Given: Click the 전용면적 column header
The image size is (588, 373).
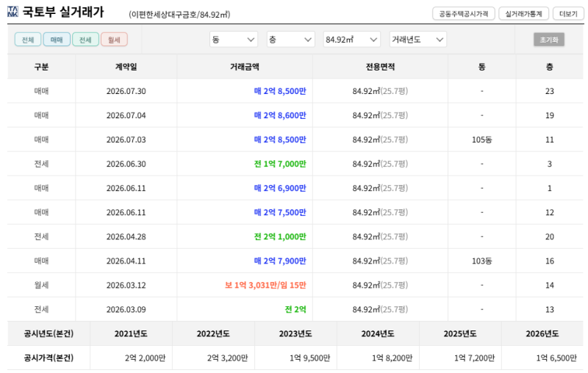Looking at the screenshot, I should coord(380,67).
